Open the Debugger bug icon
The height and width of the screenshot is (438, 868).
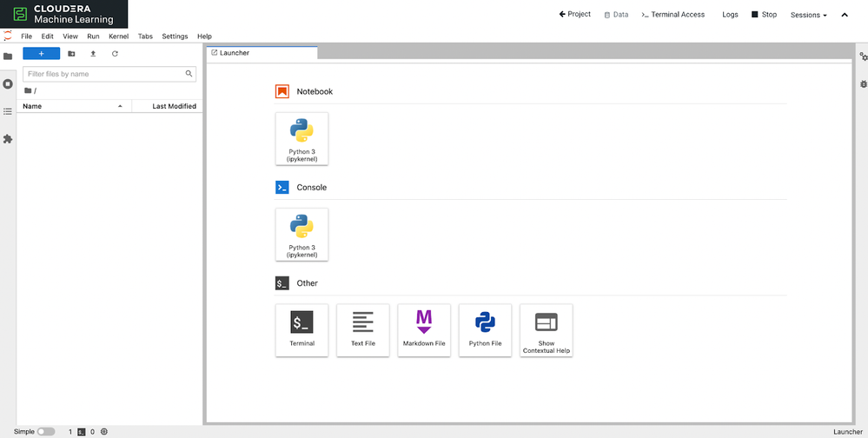click(x=863, y=84)
